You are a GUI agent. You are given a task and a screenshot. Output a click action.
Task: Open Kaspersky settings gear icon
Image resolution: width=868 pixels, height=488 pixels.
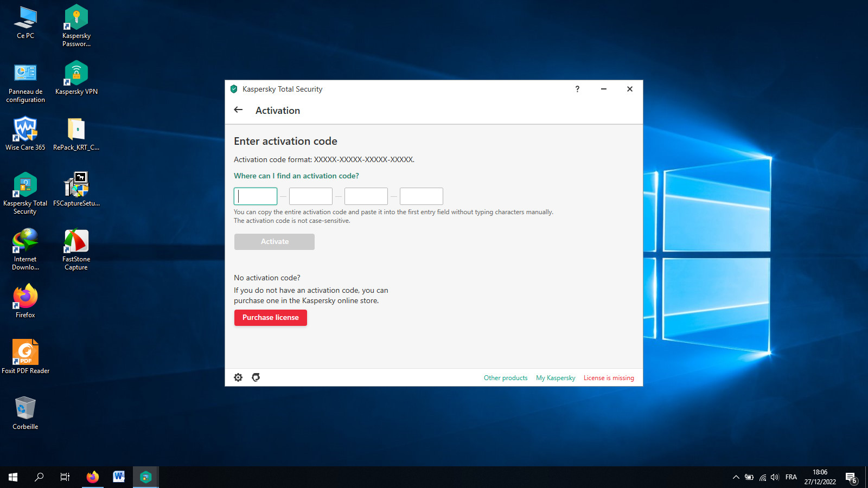click(x=238, y=377)
